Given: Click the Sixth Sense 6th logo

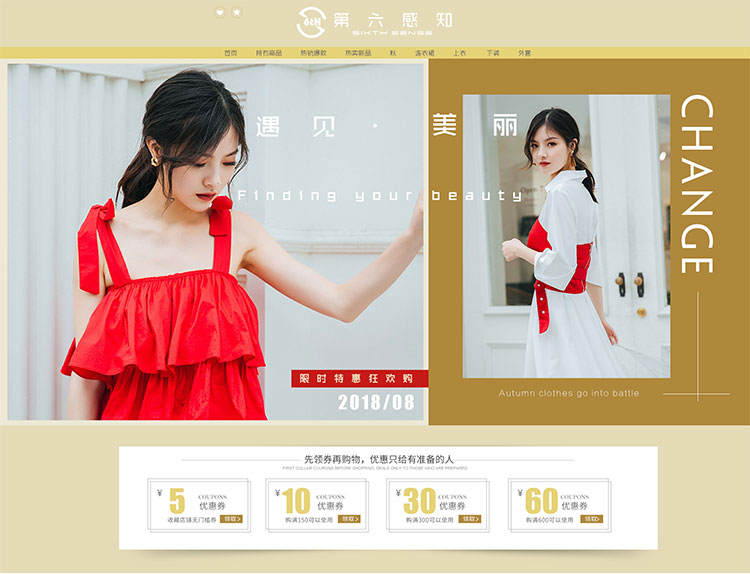Looking at the screenshot, I should click(x=314, y=20).
